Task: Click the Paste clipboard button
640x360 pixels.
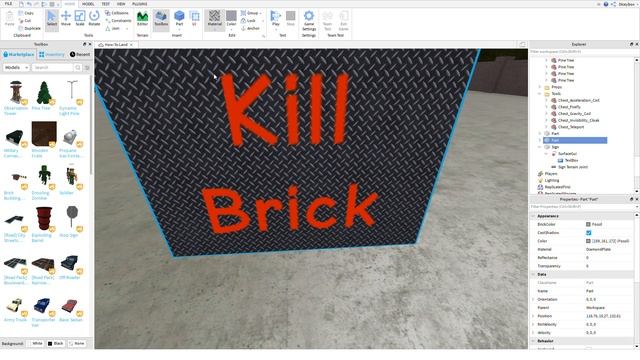Action: point(9,19)
